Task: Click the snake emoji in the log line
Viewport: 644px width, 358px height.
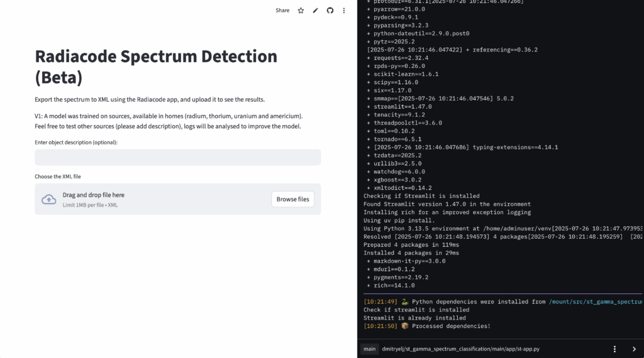Action: coord(405,301)
